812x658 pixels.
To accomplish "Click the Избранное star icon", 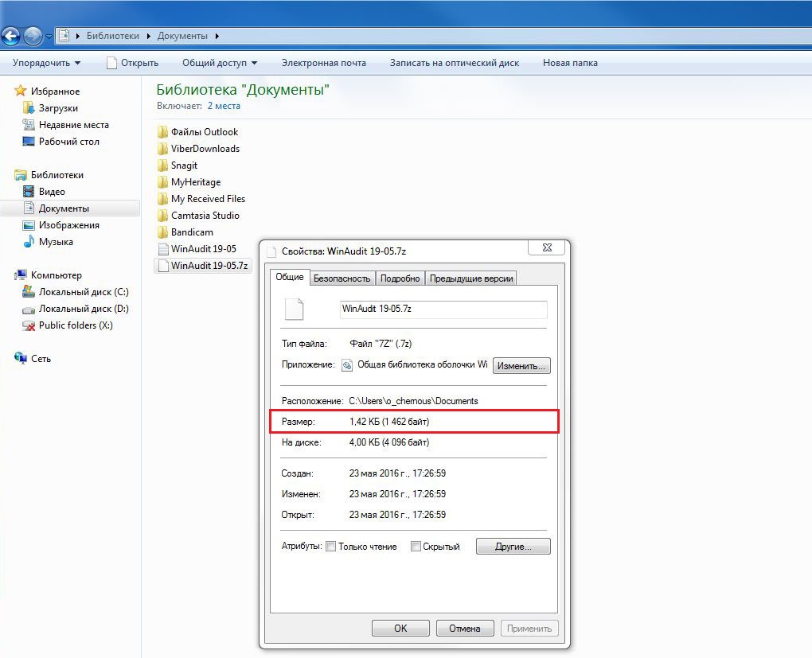I will tap(20, 91).
